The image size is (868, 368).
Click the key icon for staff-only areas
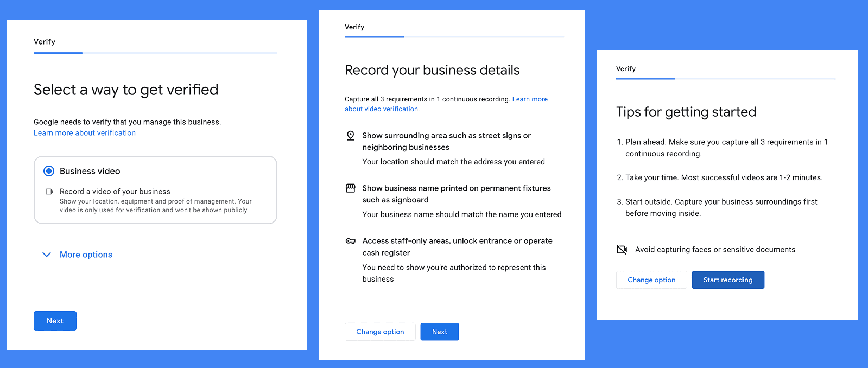click(x=351, y=241)
